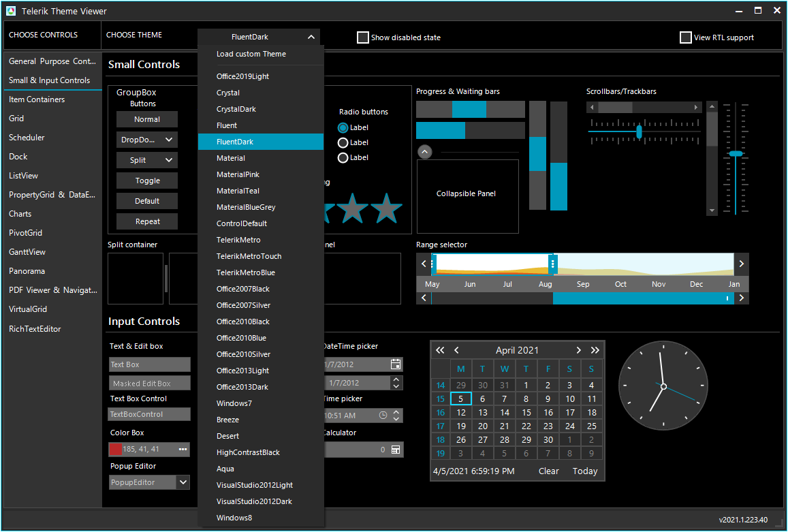Open the calendar icon in DateTime picker
This screenshot has width=788, height=532.
[396, 364]
